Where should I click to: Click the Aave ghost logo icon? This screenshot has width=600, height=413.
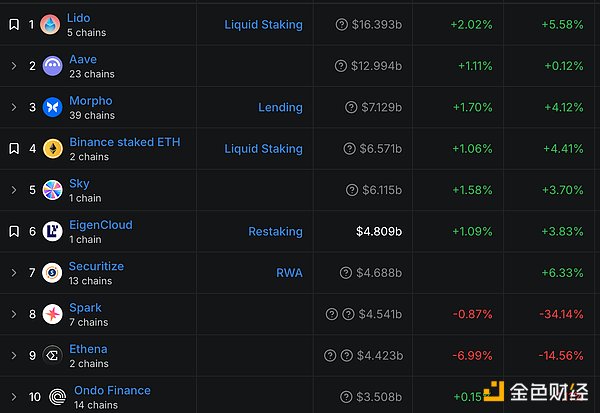pyautogui.click(x=52, y=66)
